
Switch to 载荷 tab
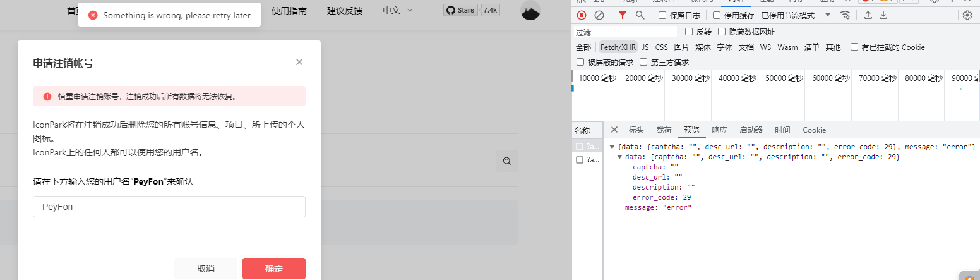point(664,130)
